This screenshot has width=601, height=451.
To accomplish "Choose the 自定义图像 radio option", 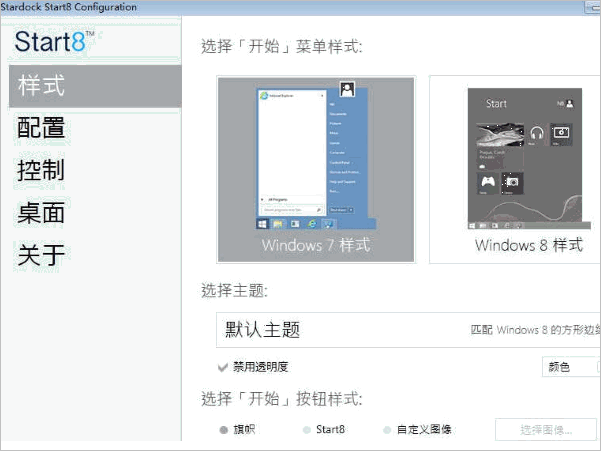I will coord(387,430).
